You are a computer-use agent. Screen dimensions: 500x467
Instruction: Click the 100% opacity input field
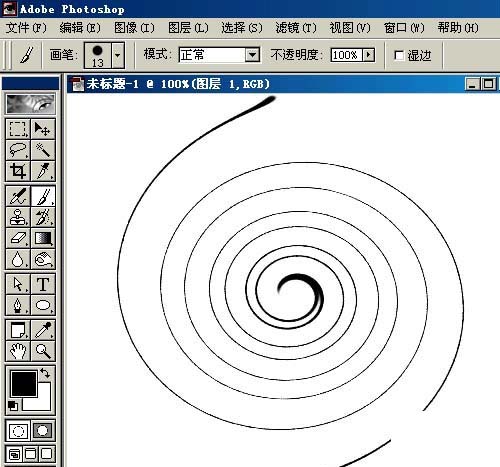click(x=347, y=55)
